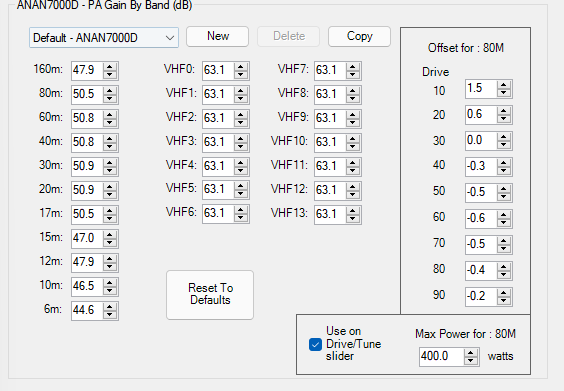Decrease the VHF4 gain with down arrow

click(x=241, y=170)
